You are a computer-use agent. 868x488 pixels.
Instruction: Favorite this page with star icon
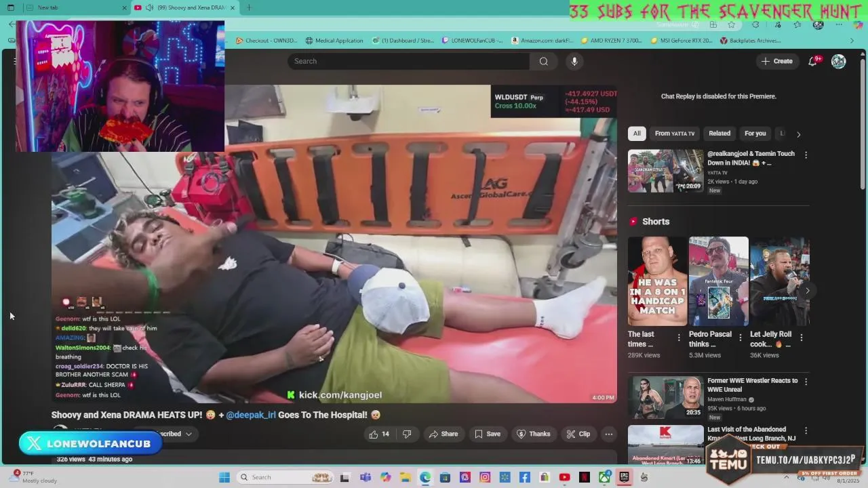click(x=731, y=24)
